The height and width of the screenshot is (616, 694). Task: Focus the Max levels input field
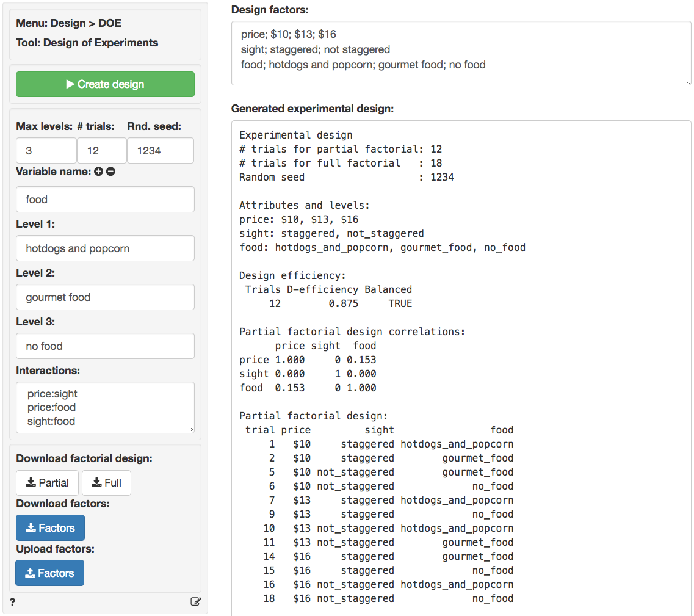pos(46,151)
